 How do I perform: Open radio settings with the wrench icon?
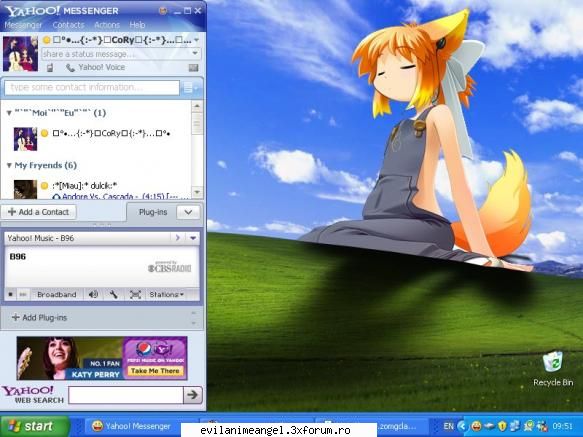(114, 295)
